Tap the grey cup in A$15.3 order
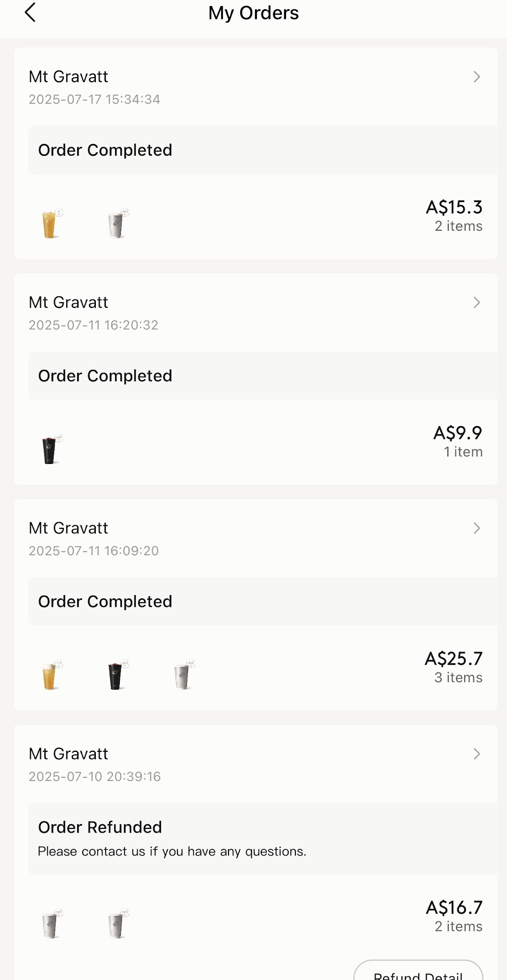This screenshot has width=507, height=980. 117,224
